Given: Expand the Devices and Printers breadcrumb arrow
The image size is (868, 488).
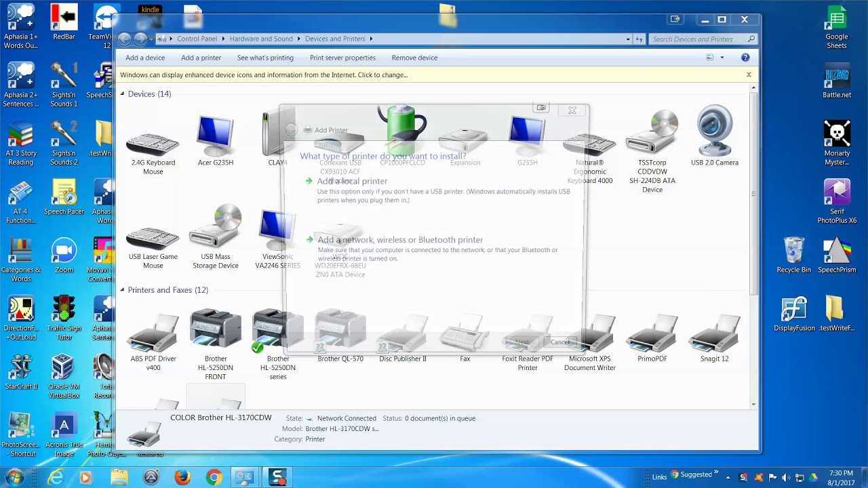Looking at the screenshot, I should 371,39.
